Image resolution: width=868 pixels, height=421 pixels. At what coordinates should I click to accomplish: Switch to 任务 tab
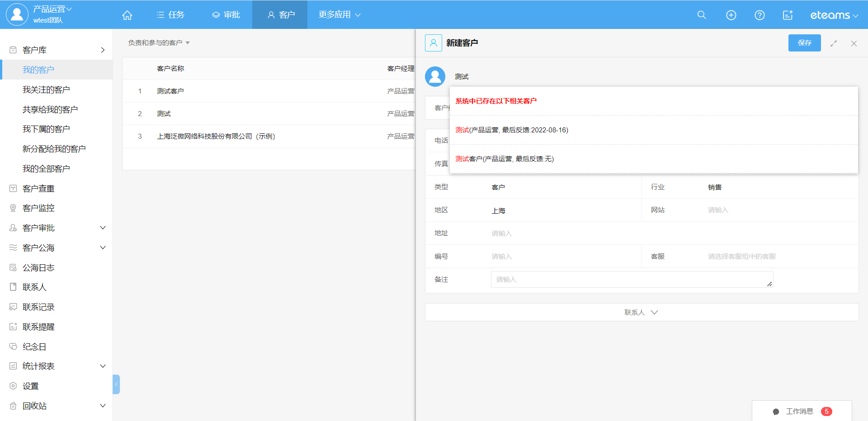(x=170, y=15)
